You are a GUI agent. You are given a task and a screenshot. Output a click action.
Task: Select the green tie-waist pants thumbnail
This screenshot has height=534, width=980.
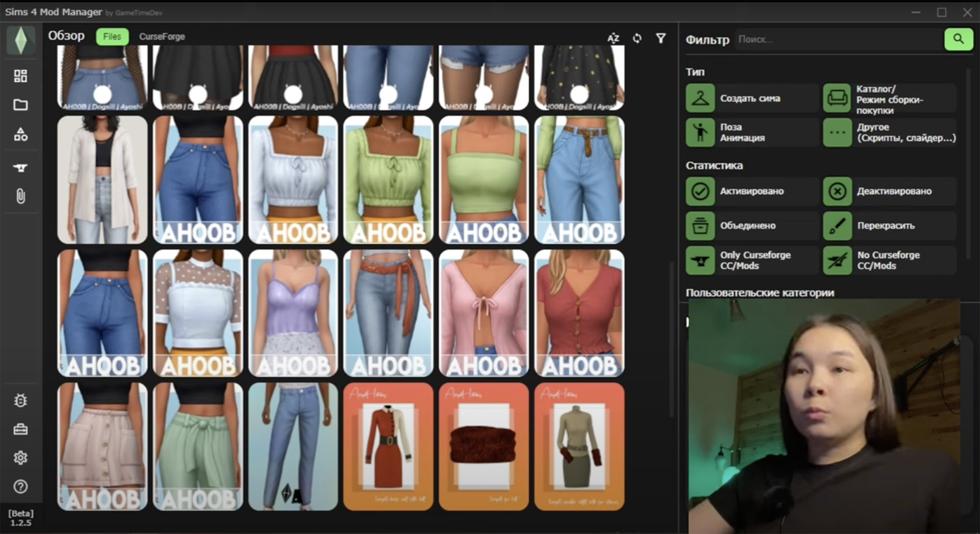198,447
